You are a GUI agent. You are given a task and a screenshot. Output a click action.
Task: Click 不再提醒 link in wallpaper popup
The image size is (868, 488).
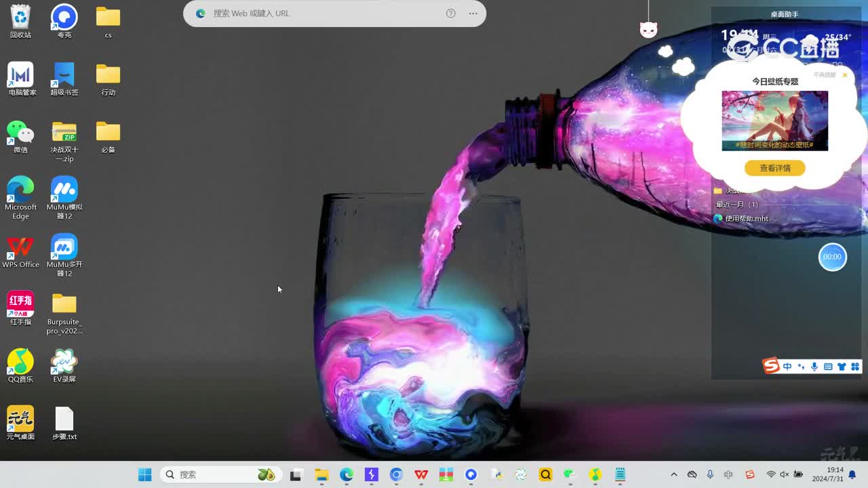point(824,75)
